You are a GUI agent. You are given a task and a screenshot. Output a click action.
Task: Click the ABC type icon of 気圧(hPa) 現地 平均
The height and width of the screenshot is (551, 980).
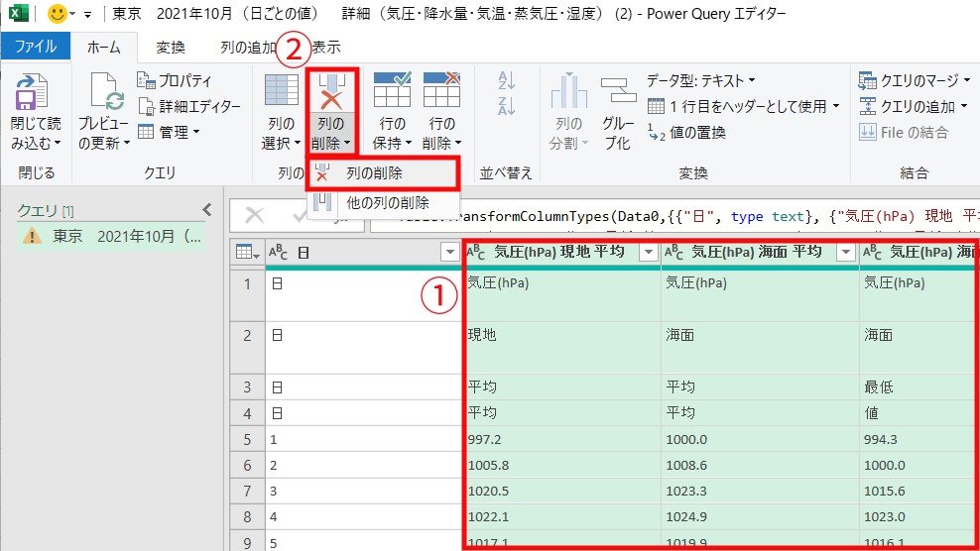pos(476,252)
